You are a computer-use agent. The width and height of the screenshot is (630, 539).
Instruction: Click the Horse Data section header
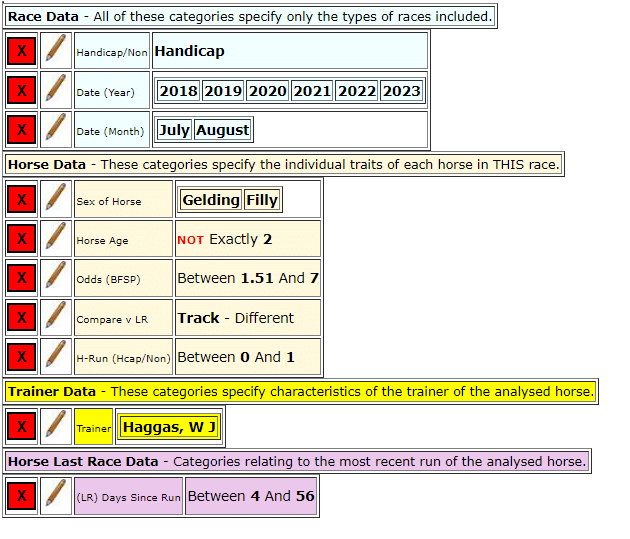point(284,164)
